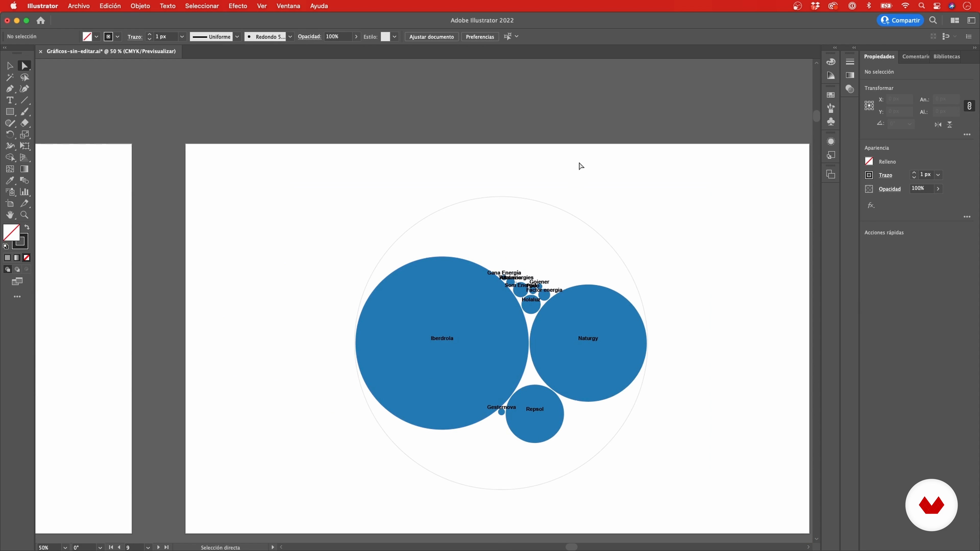Switch to the Comentarios tab

[x=915, y=56]
